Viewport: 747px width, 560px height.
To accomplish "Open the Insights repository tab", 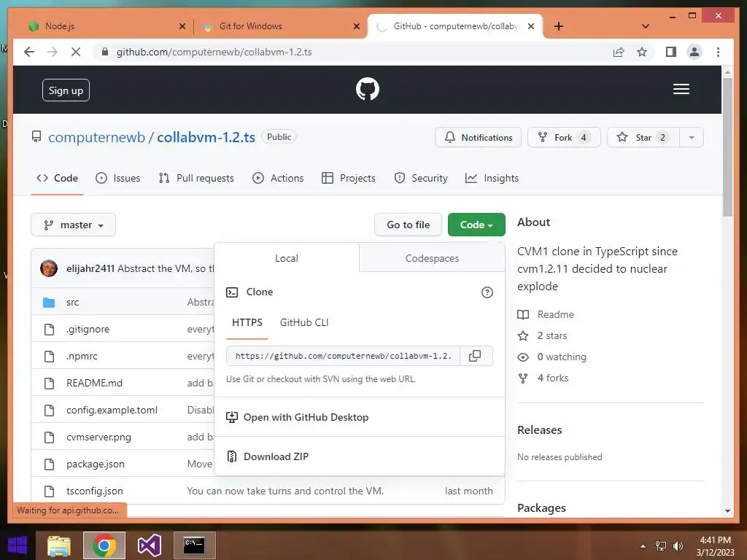I will pyautogui.click(x=492, y=178).
